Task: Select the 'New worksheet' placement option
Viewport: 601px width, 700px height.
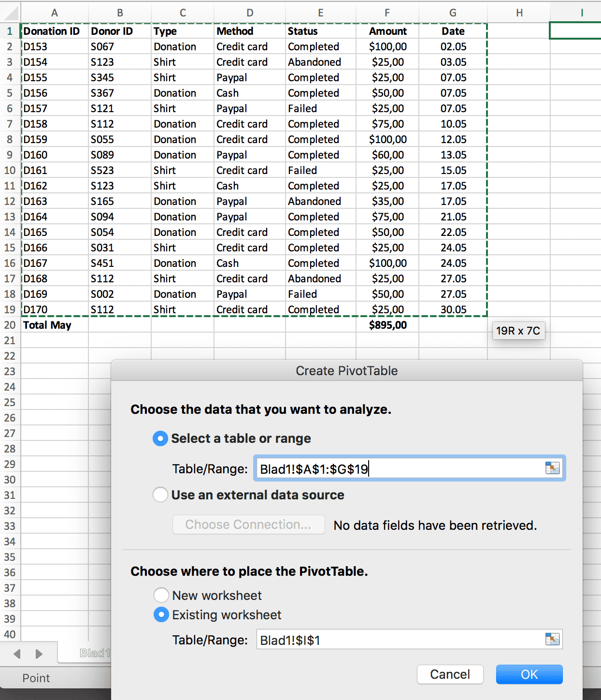Action: pos(161,595)
